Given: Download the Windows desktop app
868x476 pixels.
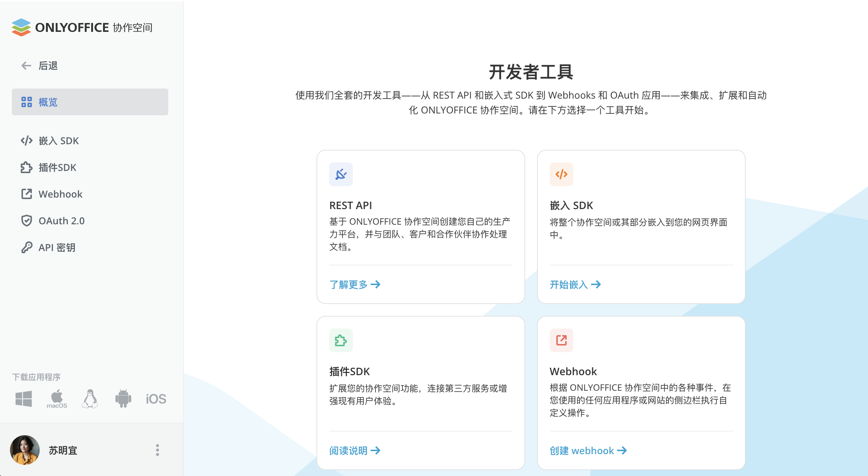Looking at the screenshot, I should click(x=24, y=399).
